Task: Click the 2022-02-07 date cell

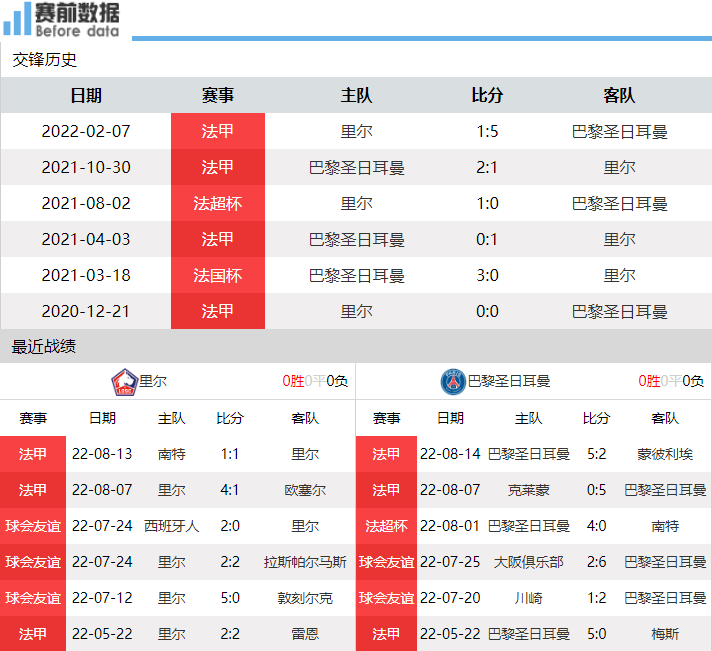Action: pos(86,131)
